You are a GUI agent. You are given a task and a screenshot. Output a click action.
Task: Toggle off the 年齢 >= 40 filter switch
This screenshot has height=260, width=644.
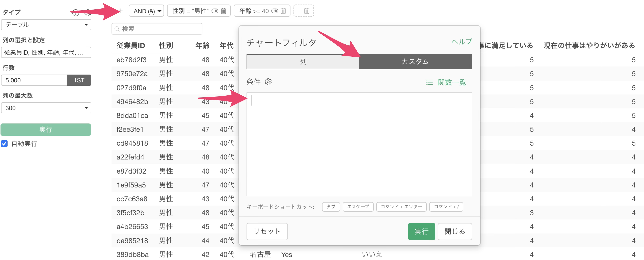[275, 11]
